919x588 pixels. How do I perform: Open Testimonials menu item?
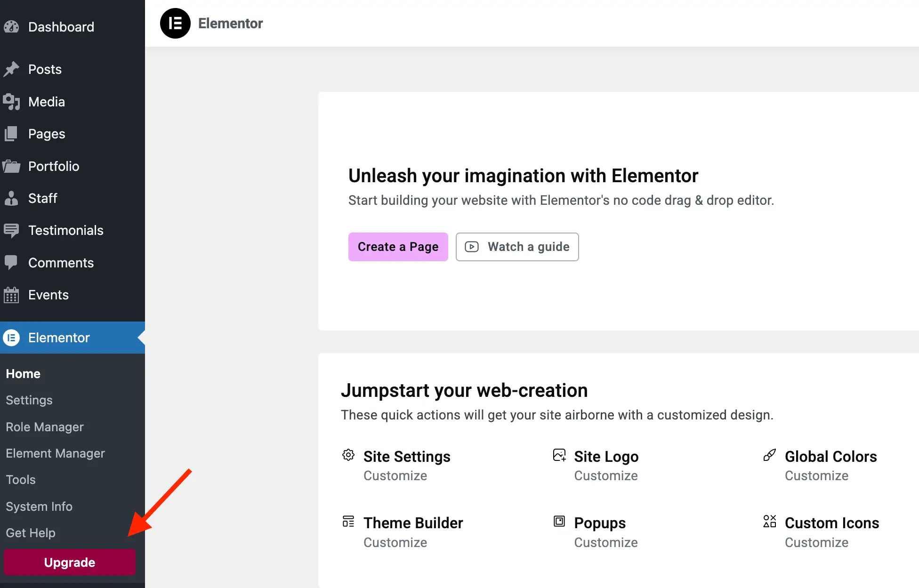point(73,231)
